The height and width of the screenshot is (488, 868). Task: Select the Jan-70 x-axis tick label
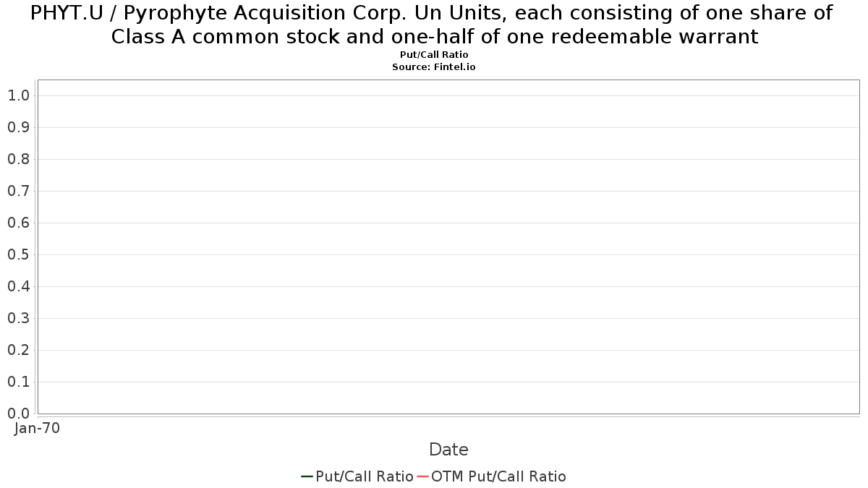38,428
